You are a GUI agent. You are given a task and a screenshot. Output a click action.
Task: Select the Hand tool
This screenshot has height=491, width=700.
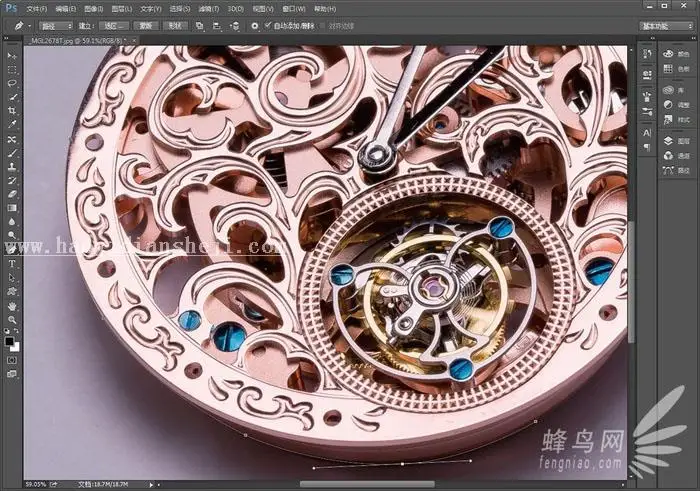pyautogui.click(x=12, y=306)
